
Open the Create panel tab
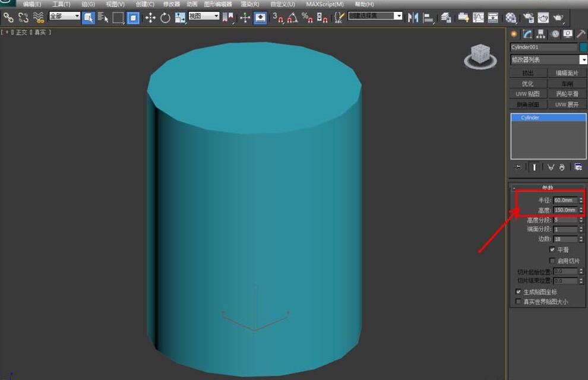(x=514, y=34)
